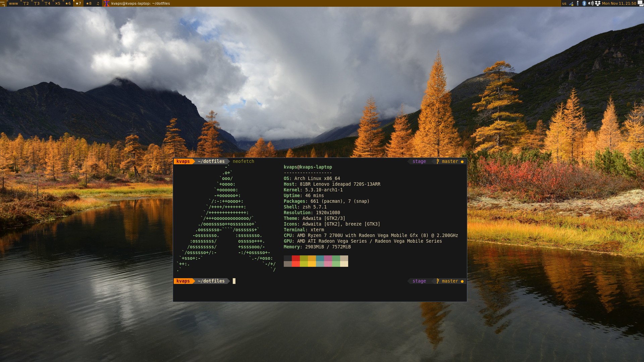Click the master branch label on the bottom prompt
This screenshot has height=362, width=644.
coord(450,281)
